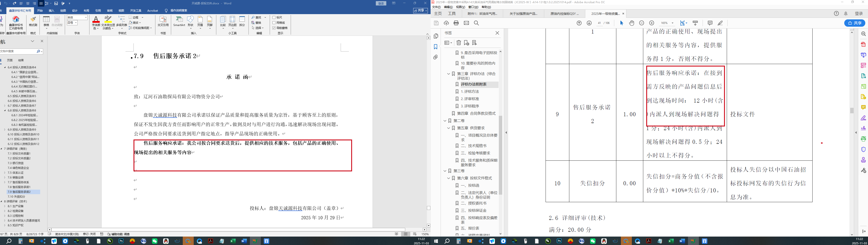868x245 pixels.
Task: Click the add comment note icon in Acrobat
Action: point(710,23)
